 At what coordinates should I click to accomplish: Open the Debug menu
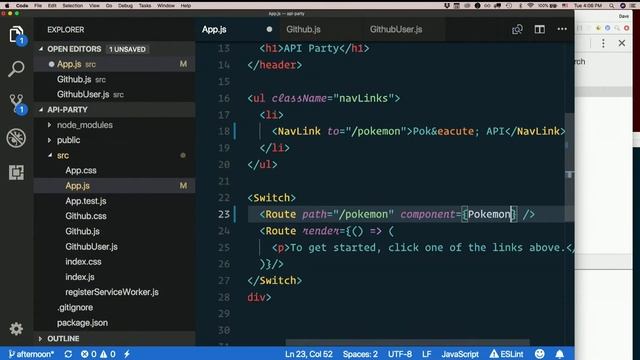point(125,5)
